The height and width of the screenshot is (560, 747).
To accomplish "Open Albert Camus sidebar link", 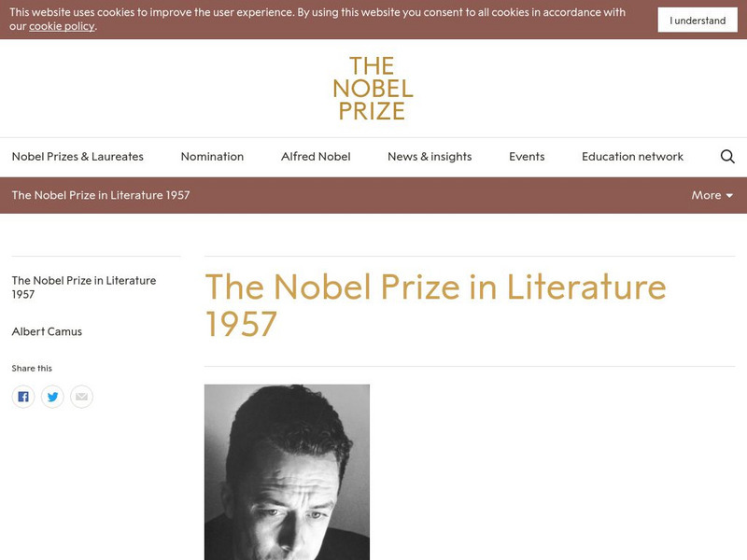I will click(x=47, y=331).
